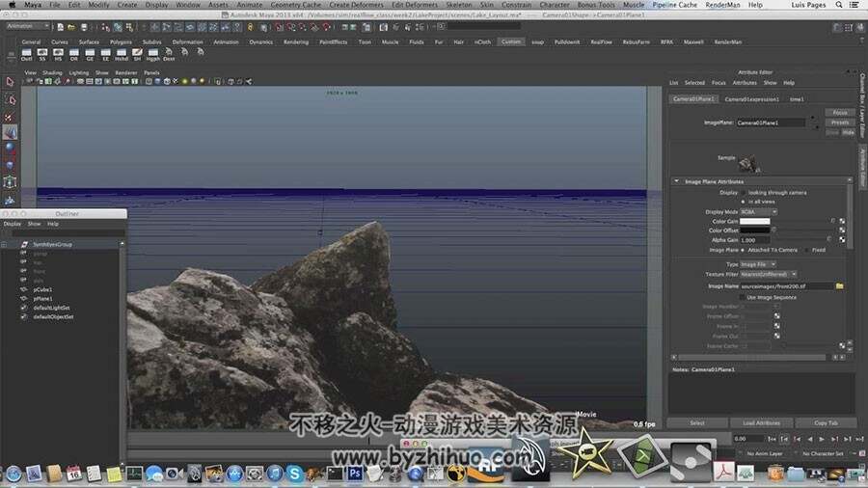This screenshot has width=868, height=488.
Task: Open Photoshop from the Dock
Action: click(x=355, y=474)
